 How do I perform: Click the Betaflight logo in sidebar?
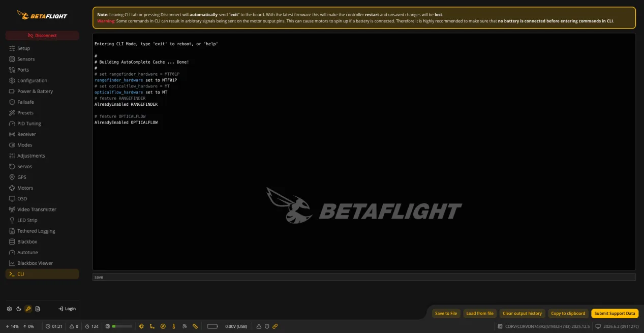pos(42,15)
